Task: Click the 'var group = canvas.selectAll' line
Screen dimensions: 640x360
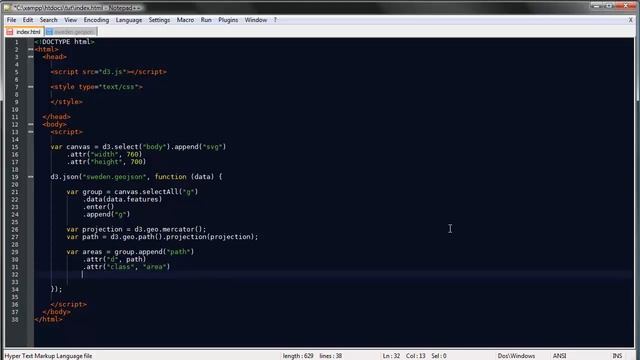Action: (x=132, y=192)
